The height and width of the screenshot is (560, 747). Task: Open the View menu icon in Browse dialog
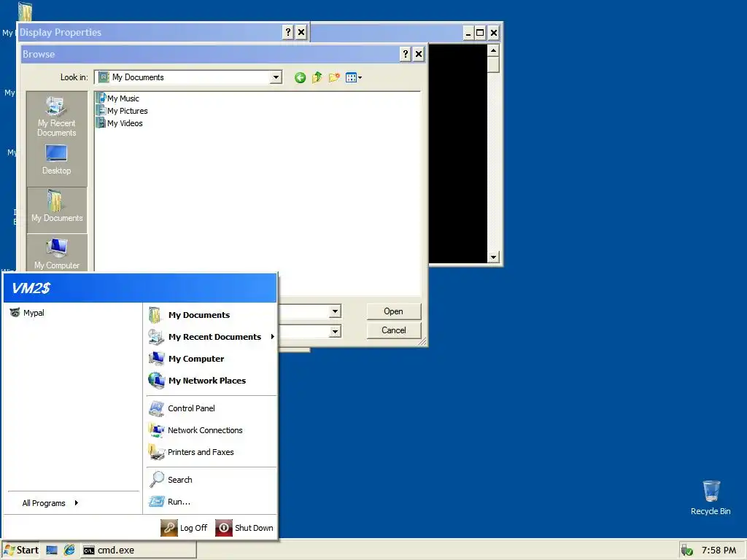pos(354,77)
